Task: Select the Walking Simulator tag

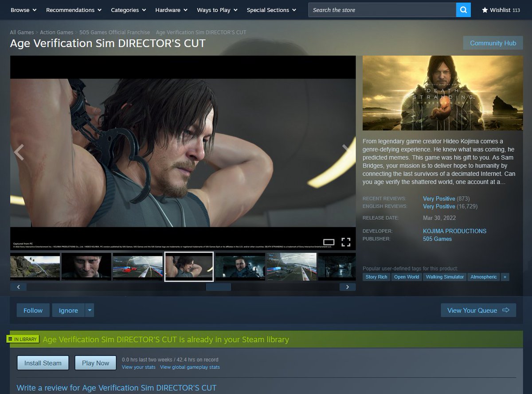Action: [445, 277]
